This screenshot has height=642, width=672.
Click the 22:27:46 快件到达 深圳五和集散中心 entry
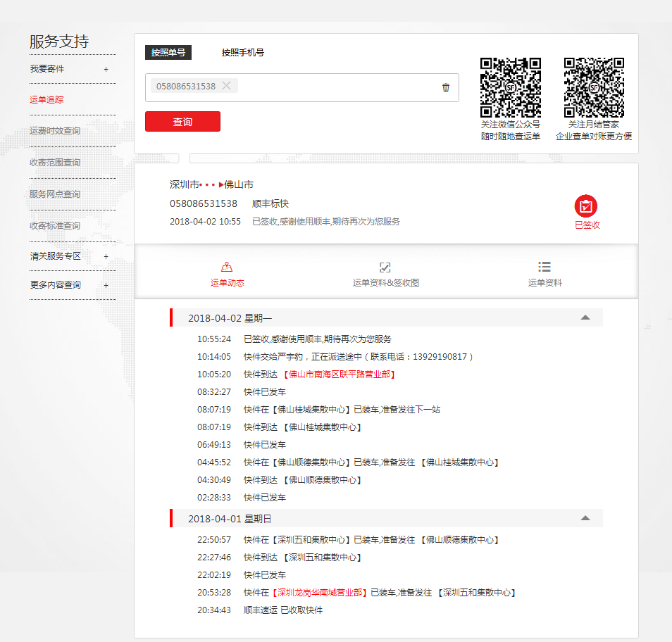(x=279, y=558)
